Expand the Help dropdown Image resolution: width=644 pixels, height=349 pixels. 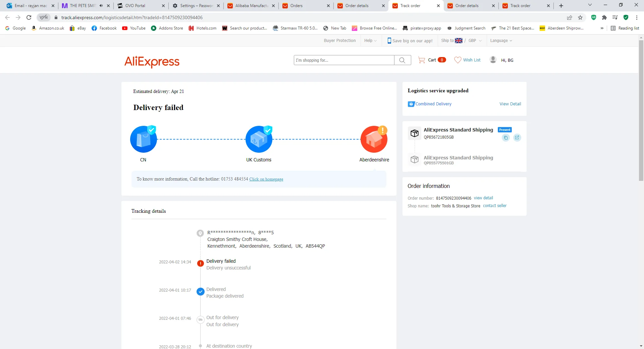(x=371, y=41)
